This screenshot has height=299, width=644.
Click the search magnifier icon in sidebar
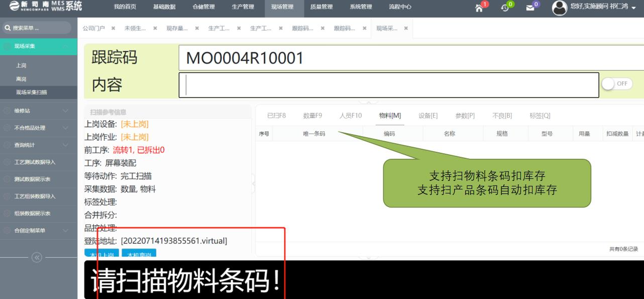[8, 28]
